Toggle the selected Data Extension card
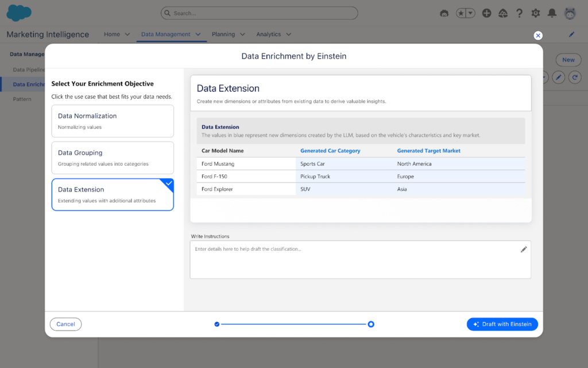 [113, 194]
